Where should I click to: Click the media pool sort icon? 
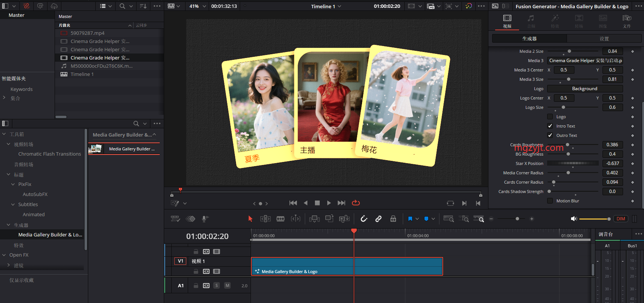[143, 6]
